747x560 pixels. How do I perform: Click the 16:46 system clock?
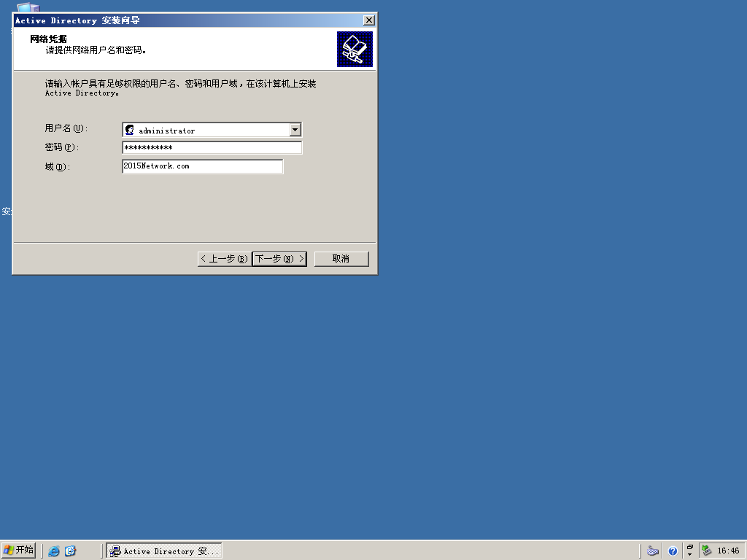[729, 551]
